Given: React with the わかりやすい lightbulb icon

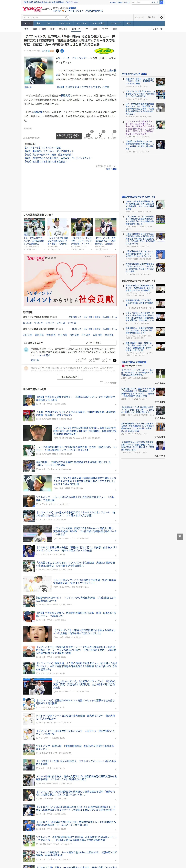Looking at the screenshot, I should 100,135.
